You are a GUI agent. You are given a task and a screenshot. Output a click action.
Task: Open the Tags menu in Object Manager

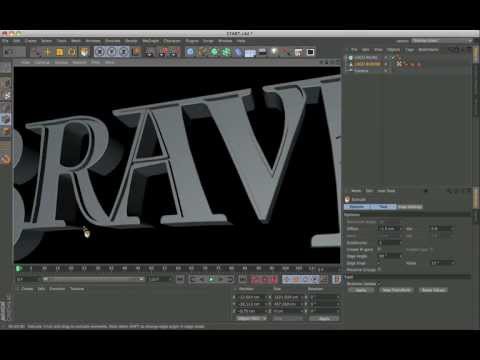tap(410, 50)
